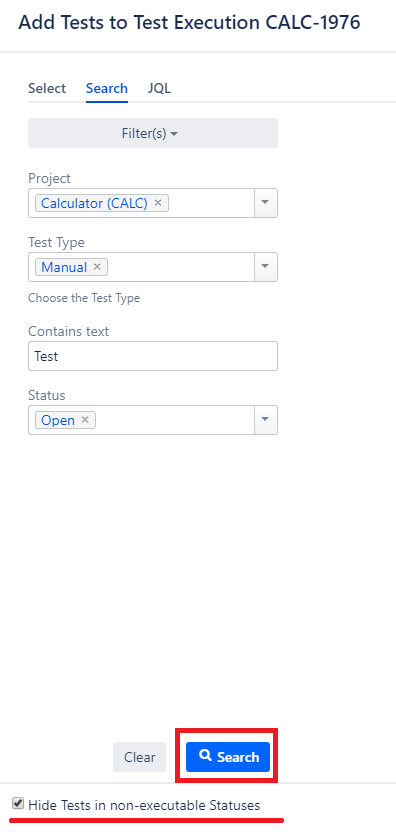Select the Calculator (CALC) tag label

[x=94, y=203]
